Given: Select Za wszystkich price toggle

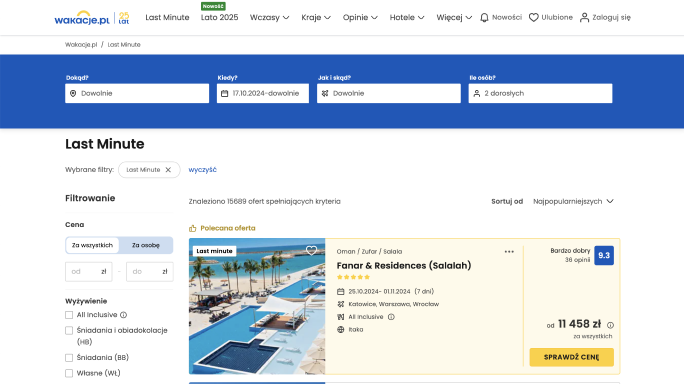Looking at the screenshot, I should [x=92, y=245].
